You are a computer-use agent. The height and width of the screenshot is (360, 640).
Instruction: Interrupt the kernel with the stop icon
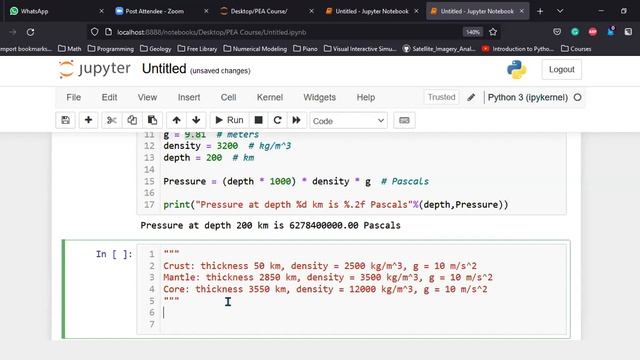click(x=258, y=120)
